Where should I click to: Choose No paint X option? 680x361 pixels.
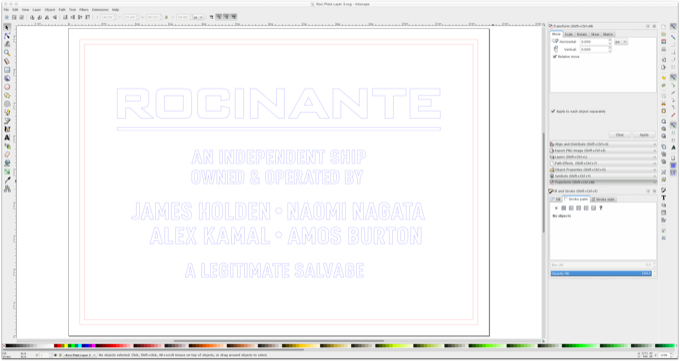pyautogui.click(x=556, y=208)
